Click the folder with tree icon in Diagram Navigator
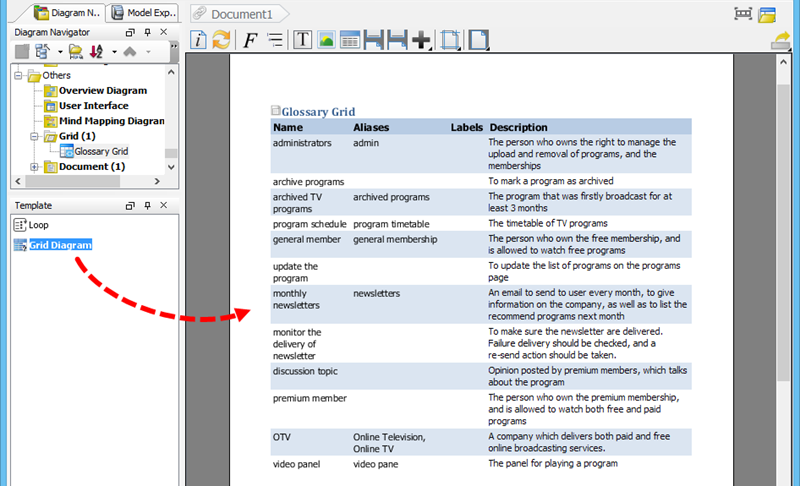Image resolution: width=800 pixels, height=486 pixels. tap(76, 52)
